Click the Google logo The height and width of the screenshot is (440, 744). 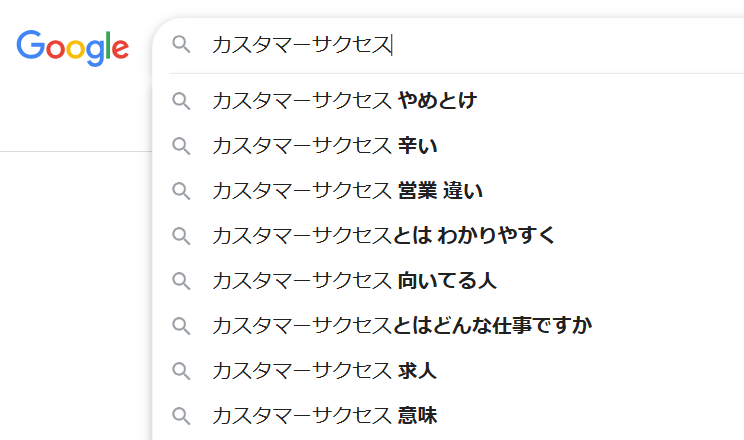pos(72,46)
